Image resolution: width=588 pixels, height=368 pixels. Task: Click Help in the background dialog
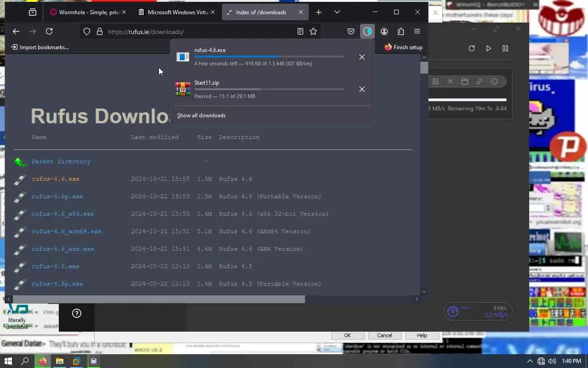(x=422, y=335)
